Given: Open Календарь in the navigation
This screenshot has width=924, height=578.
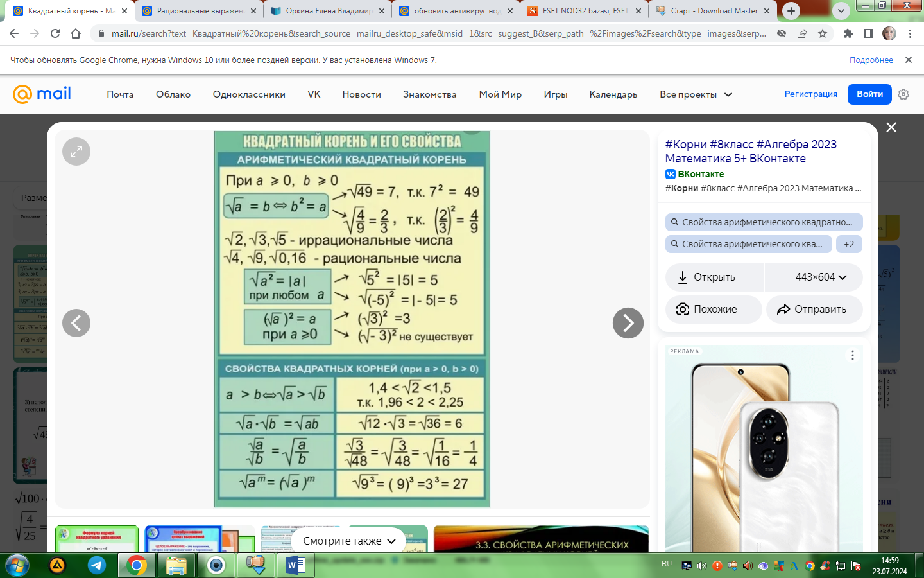Looking at the screenshot, I should 613,94.
